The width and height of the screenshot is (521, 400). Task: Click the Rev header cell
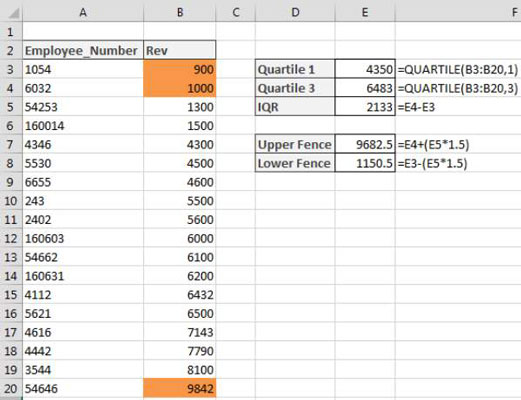point(180,51)
